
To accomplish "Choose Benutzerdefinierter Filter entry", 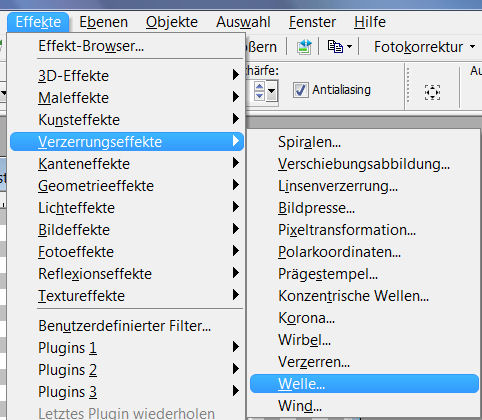I will (127, 326).
